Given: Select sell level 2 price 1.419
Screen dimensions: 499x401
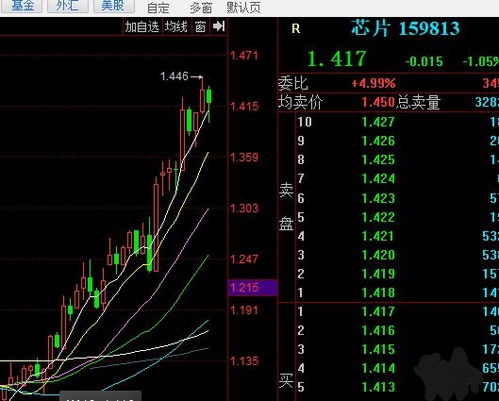Looking at the screenshot, I should pyautogui.click(x=378, y=274).
